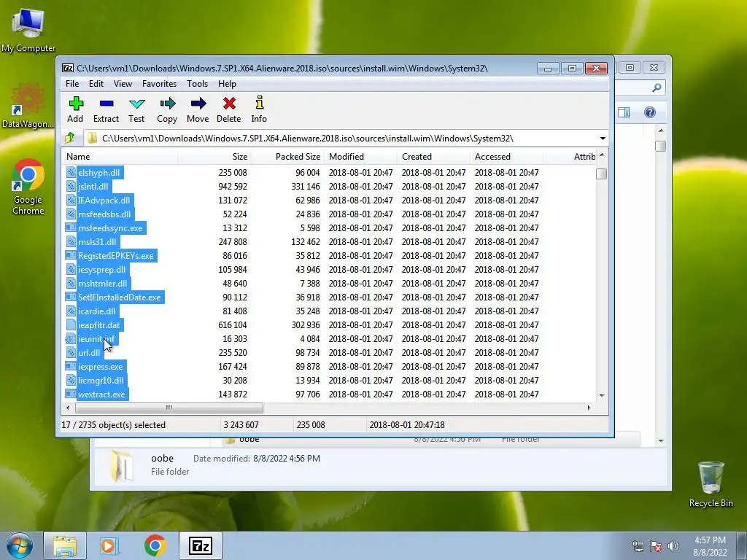Open the View menu
Viewport: 747px width, 560px height.
click(x=123, y=84)
